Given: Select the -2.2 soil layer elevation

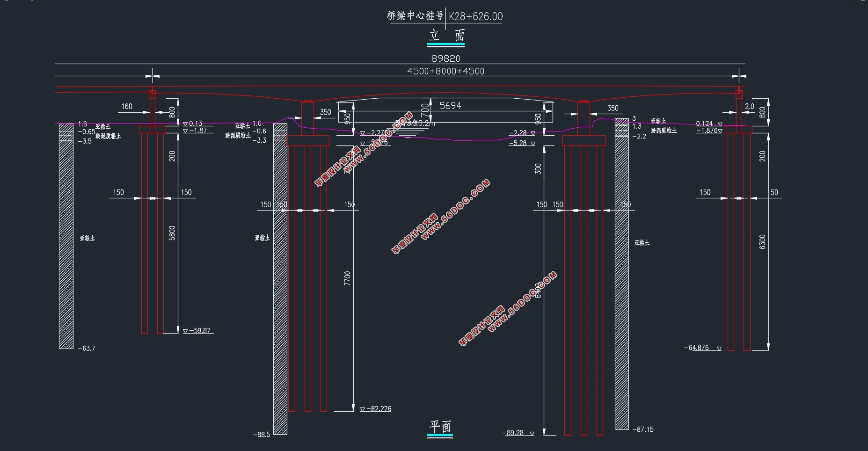Looking at the screenshot, I should click(639, 136).
